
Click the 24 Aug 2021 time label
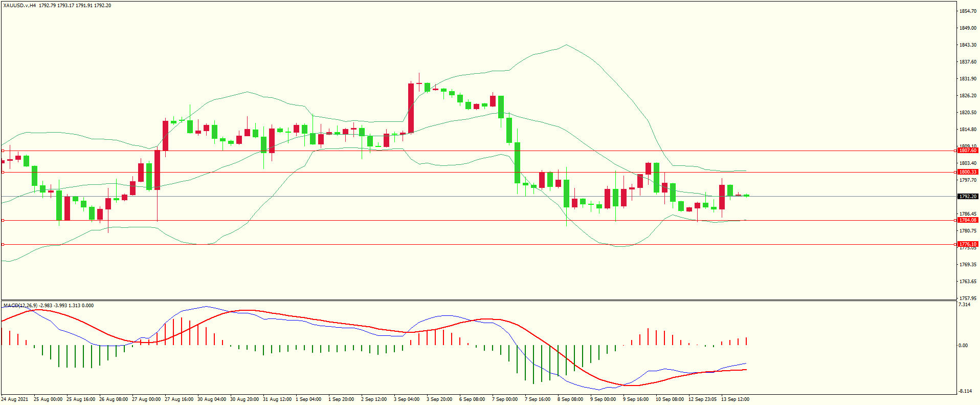pos(15,399)
